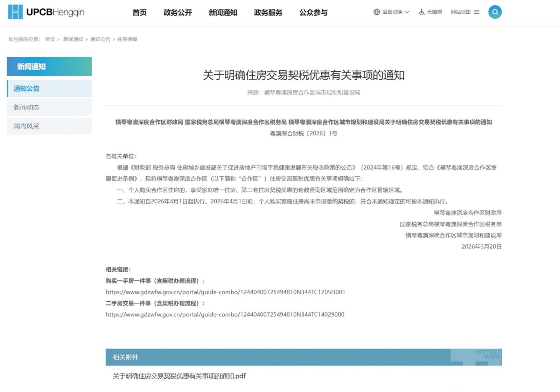The height and width of the screenshot is (392, 560).
Task: Select the 住房保障 breadcrumb entry
Action: (x=127, y=39)
